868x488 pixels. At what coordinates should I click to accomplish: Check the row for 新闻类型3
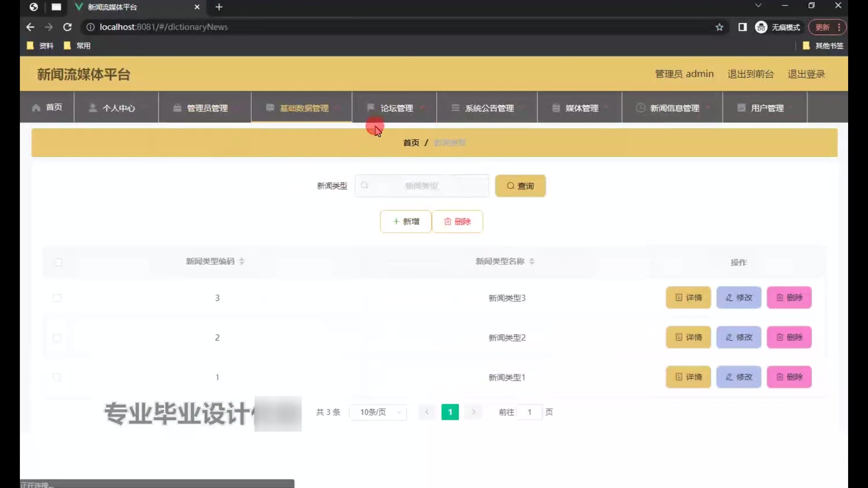[x=57, y=298]
